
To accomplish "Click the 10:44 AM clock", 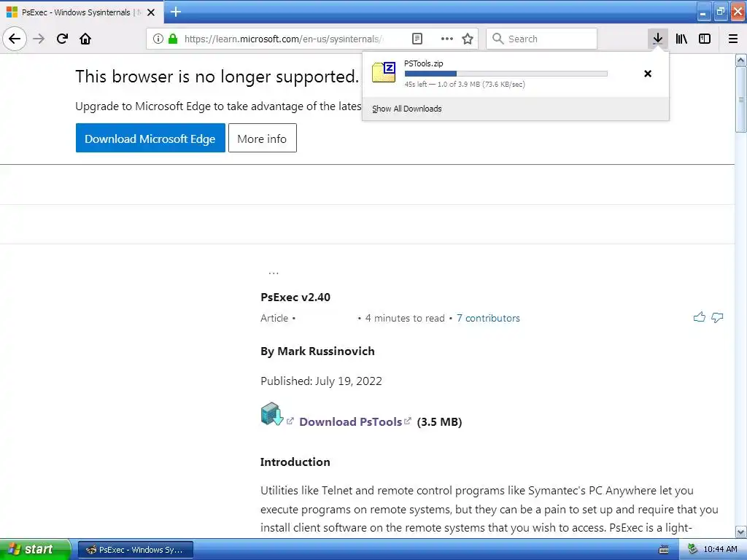I will [720, 549].
